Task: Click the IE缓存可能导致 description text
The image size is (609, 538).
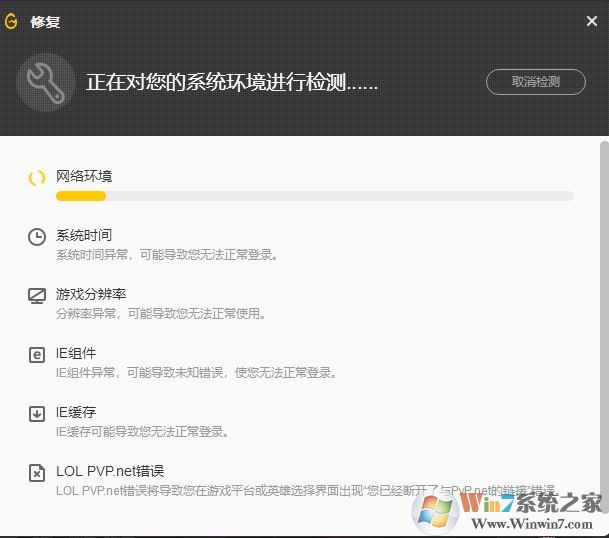Action: [x=143, y=432]
